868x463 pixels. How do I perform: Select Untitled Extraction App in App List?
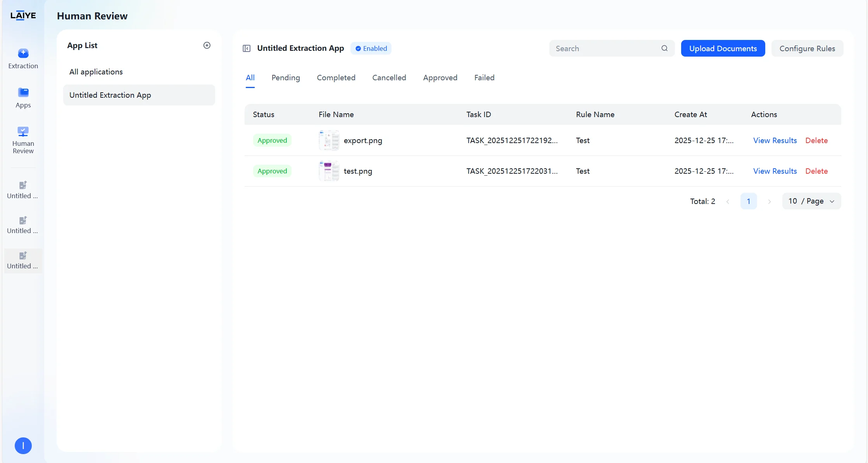tap(139, 95)
